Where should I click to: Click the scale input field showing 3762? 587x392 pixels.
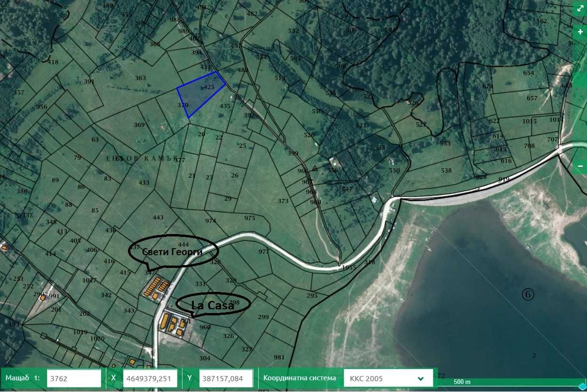pyautogui.click(x=74, y=378)
